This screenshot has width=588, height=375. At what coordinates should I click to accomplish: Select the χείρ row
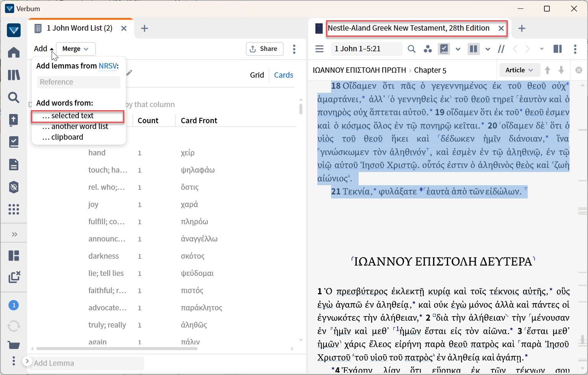(187, 153)
